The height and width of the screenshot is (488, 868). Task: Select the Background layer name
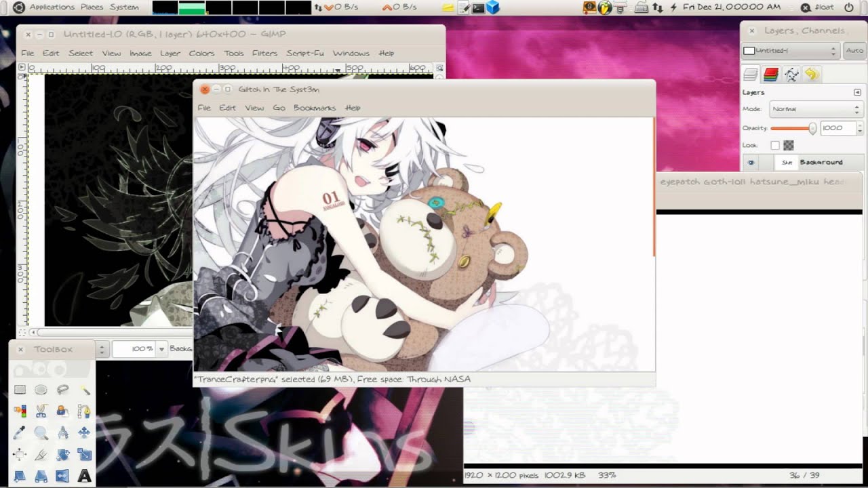[x=821, y=163]
